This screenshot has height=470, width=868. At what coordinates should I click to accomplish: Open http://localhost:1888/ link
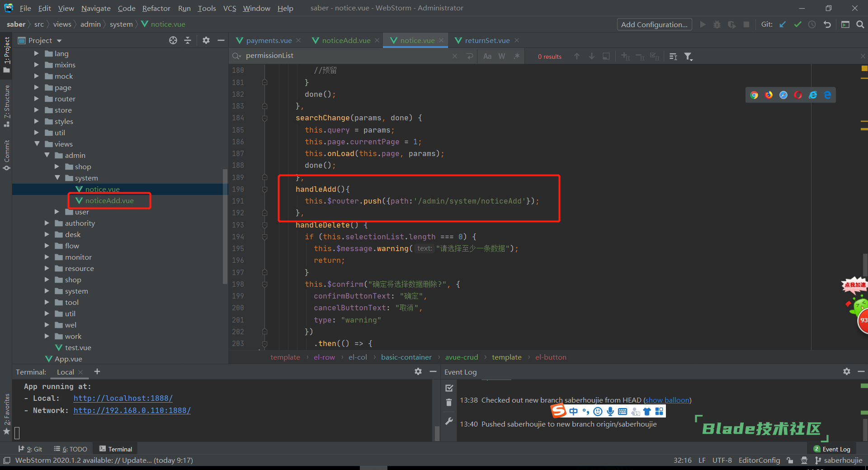(123, 398)
